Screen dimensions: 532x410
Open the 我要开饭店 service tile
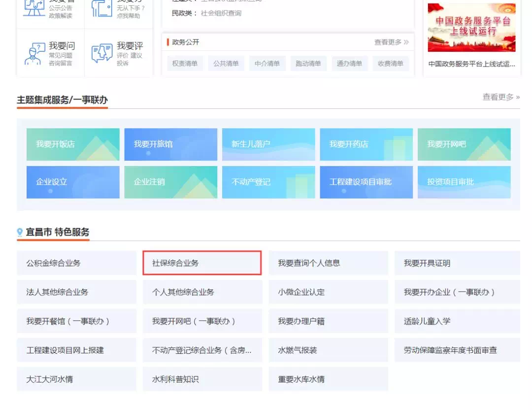(73, 144)
